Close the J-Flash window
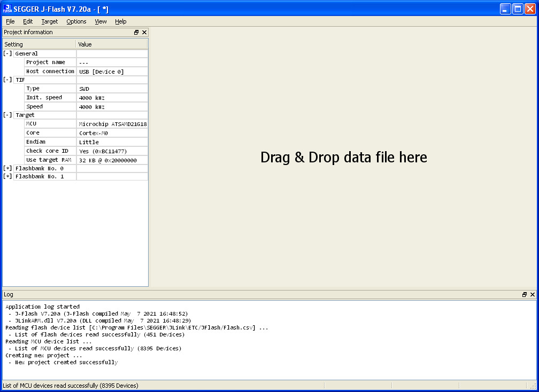The width and height of the screenshot is (539, 392). (x=530, y=9)
